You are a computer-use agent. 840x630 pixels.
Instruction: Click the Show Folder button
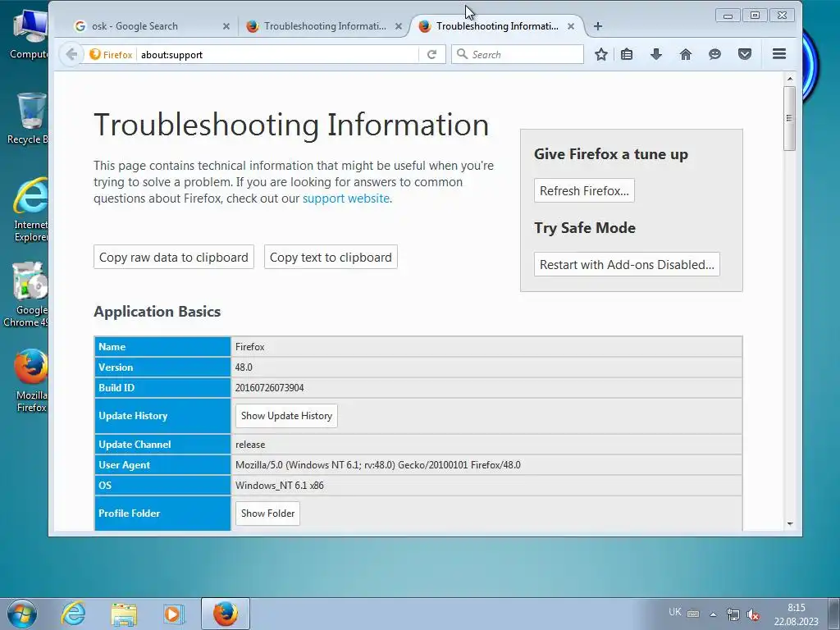point(268,514)
